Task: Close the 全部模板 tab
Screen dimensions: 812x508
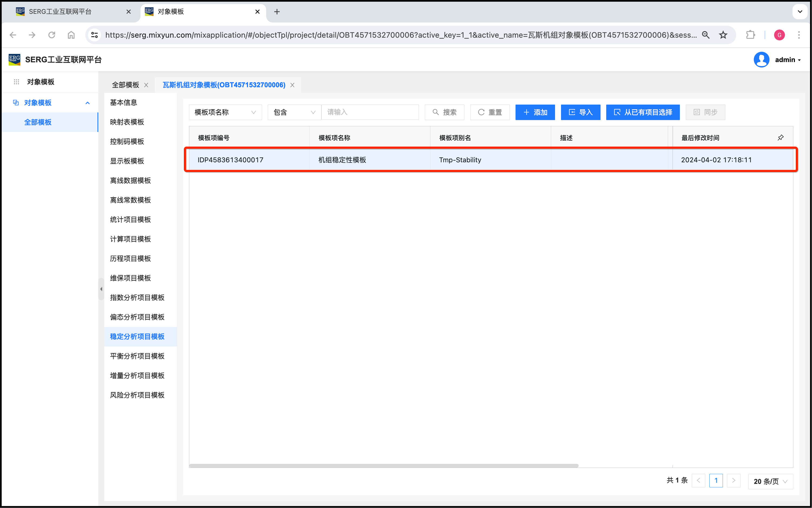Action: click(x=146, y=85)
